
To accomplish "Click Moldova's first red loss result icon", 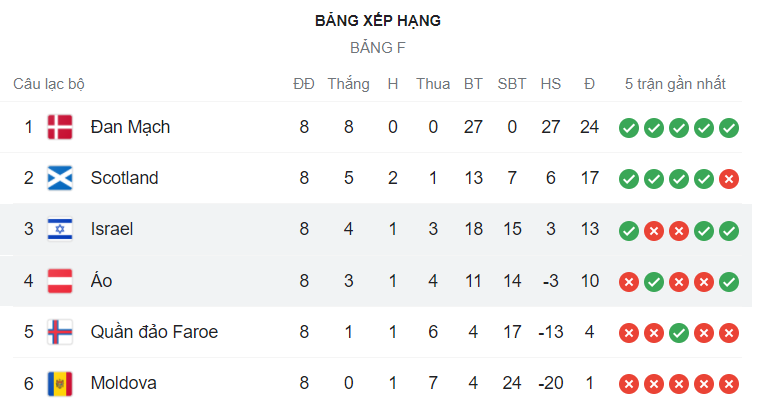I will click(x=629, y=384).
